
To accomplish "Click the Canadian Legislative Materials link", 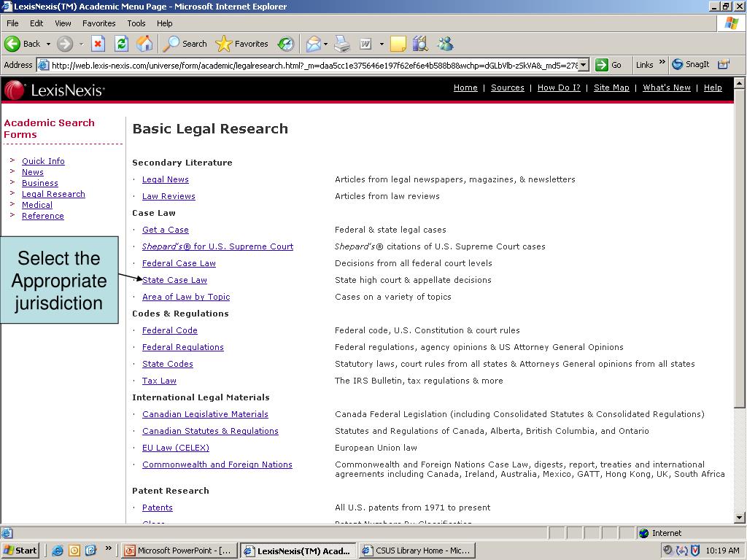I will tap(205, 414).
